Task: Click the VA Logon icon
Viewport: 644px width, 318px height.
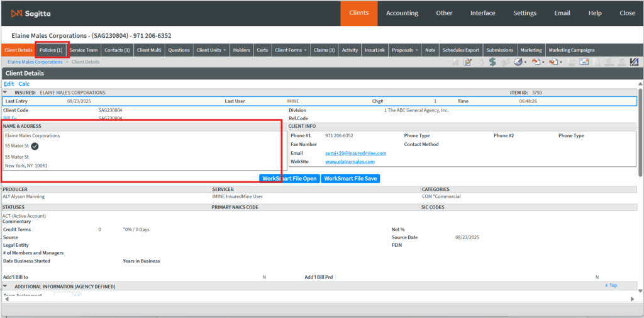Action: click(x=634, y=62)
